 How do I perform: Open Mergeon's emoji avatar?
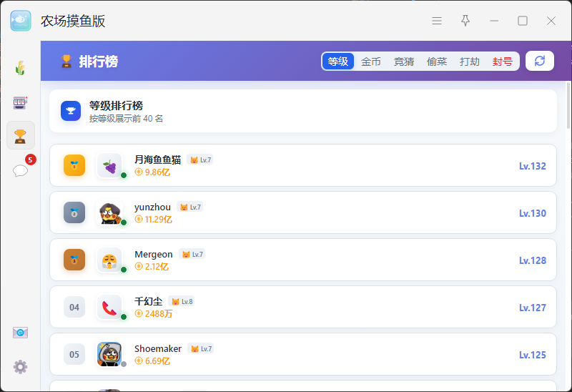[x=109, y=260]
